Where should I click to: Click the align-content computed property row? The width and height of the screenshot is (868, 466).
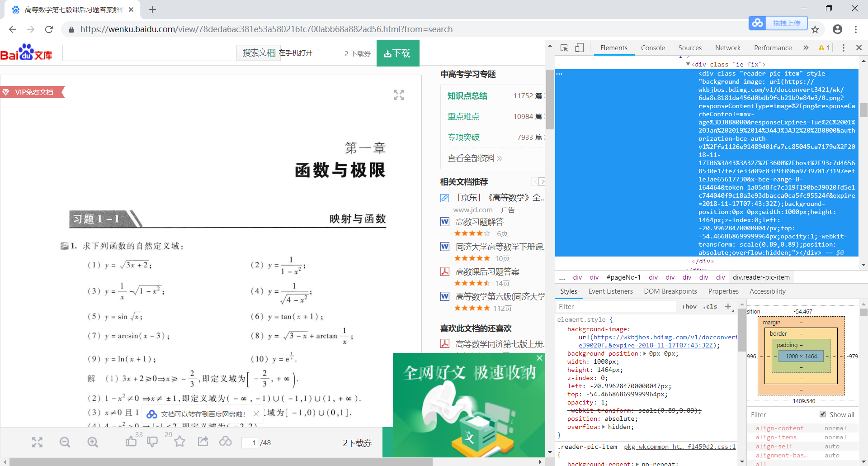point(802,428)
